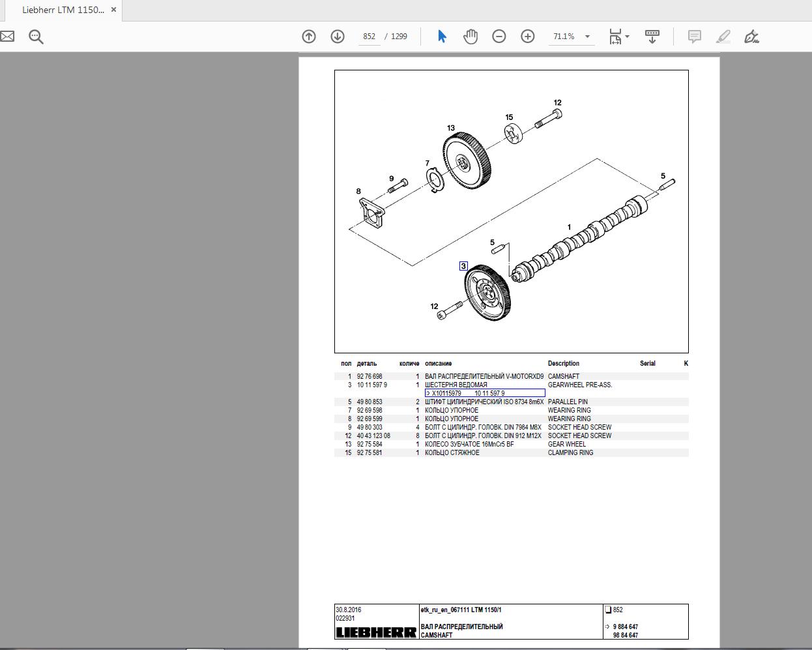Click PARALLEL PIN description
This screenshot has height=650, width=812.
point(568,402)
